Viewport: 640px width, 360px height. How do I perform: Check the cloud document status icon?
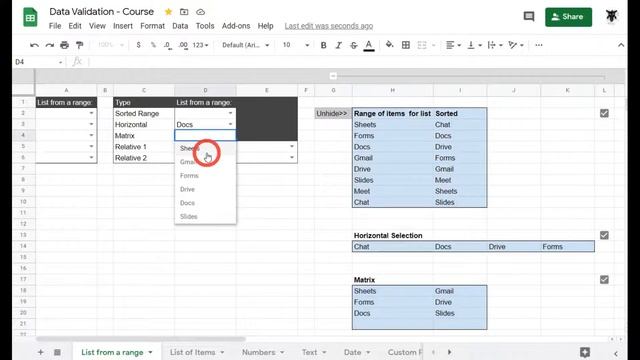[x=200, y=12]
